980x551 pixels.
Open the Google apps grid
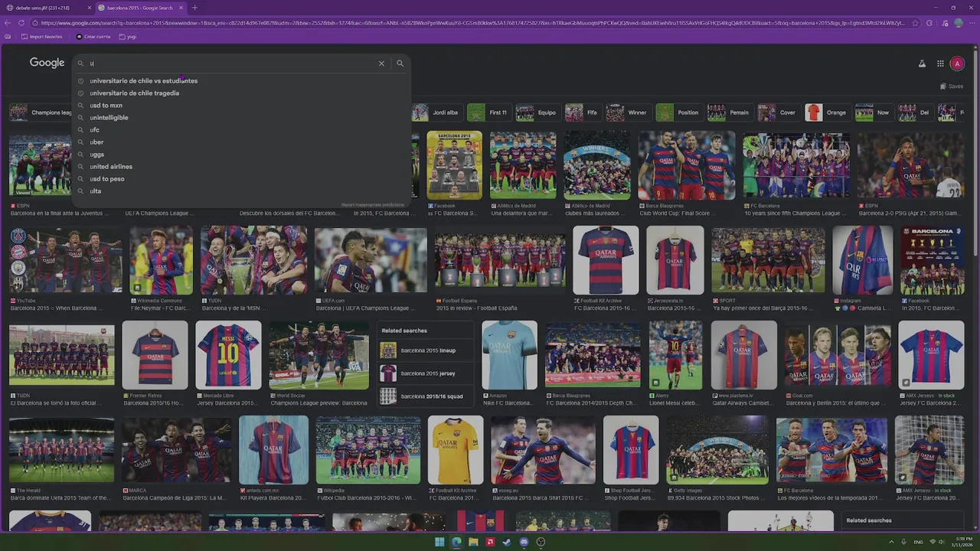(940, 64)
